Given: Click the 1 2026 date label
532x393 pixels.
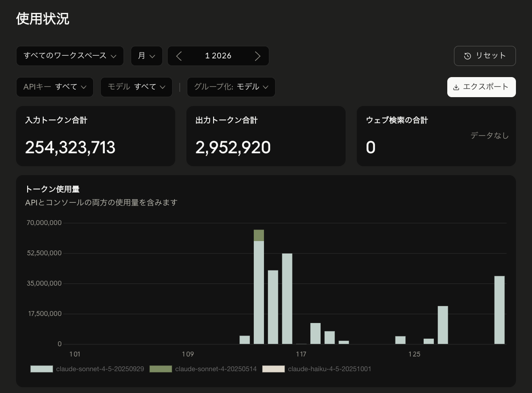Looking at the screenshot, I should 218,56.
